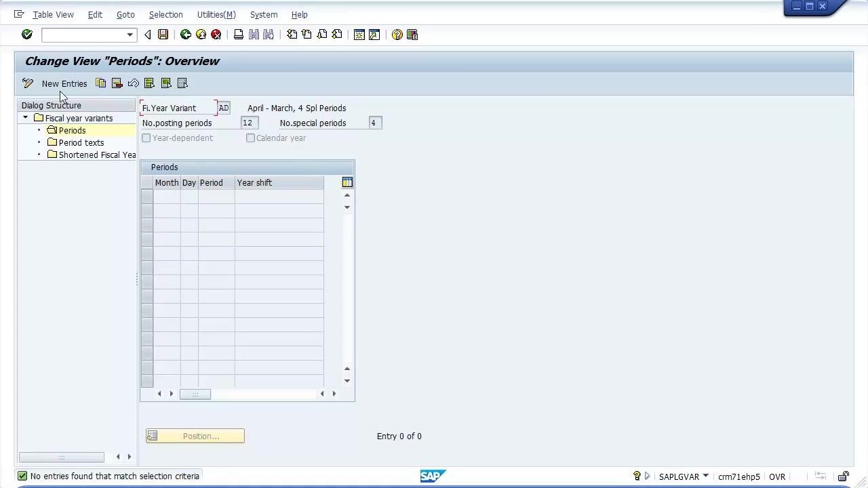Open the command field dropdown arrow
This screenshot has height=488, width=868.
(x=130, y=35)
